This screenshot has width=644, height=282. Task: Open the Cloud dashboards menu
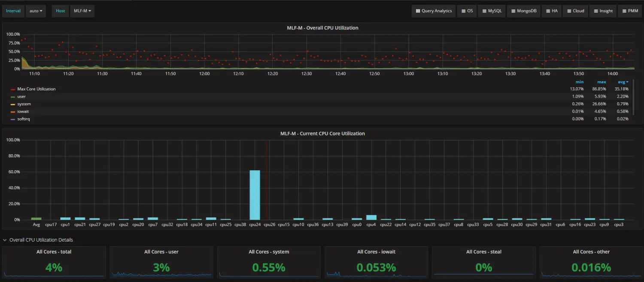(x=575, y=11)
